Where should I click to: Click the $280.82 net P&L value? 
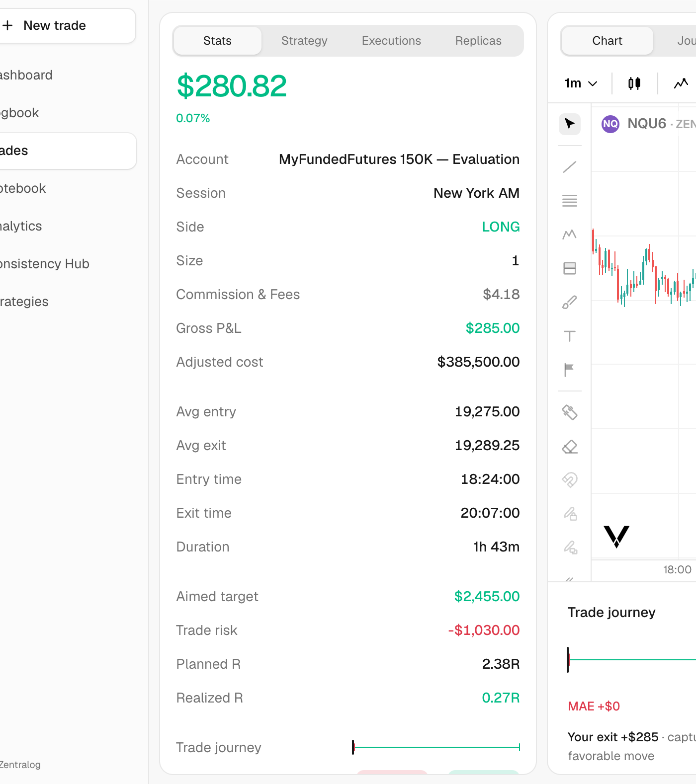click(x=232, y=86)
